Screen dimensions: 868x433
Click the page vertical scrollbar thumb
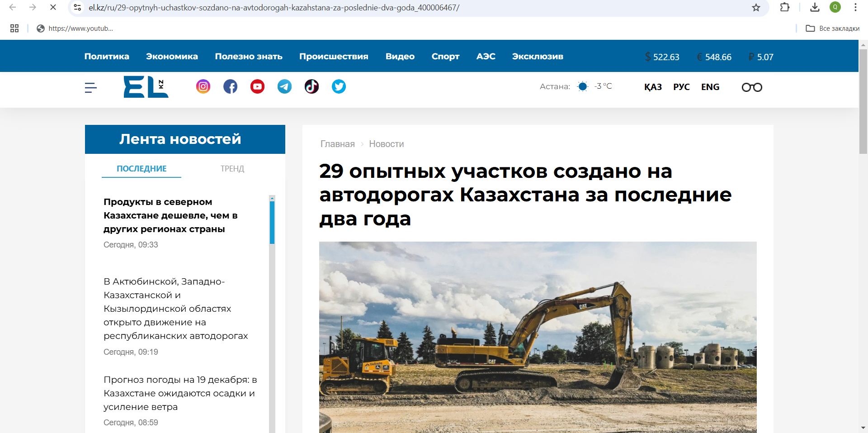click(863, 102)
